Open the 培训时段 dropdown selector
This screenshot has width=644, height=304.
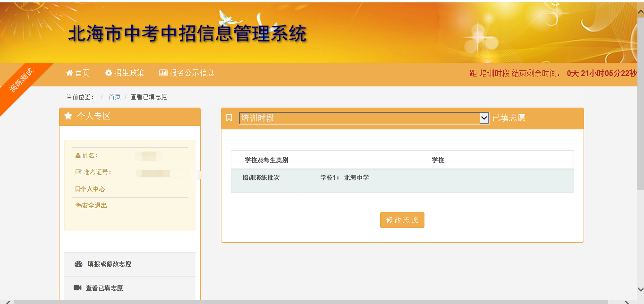click(x=359, y=118)
